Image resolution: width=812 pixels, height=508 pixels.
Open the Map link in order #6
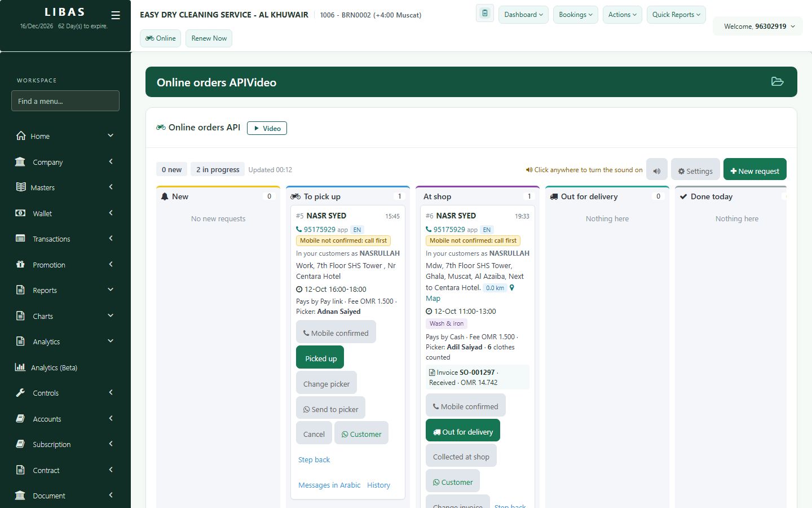tap(433, 298)
